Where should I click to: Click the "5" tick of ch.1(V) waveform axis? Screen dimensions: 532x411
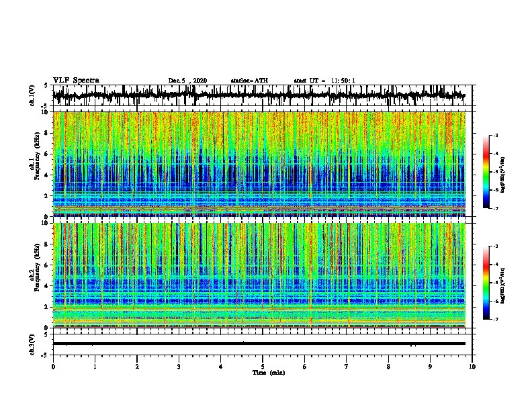click(46, 85)
